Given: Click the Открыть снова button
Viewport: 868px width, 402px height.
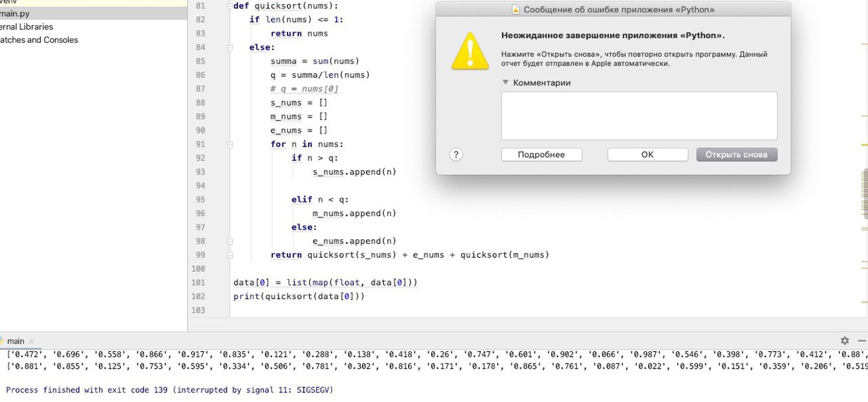Looking at the screenshot, I should point(736,155).
